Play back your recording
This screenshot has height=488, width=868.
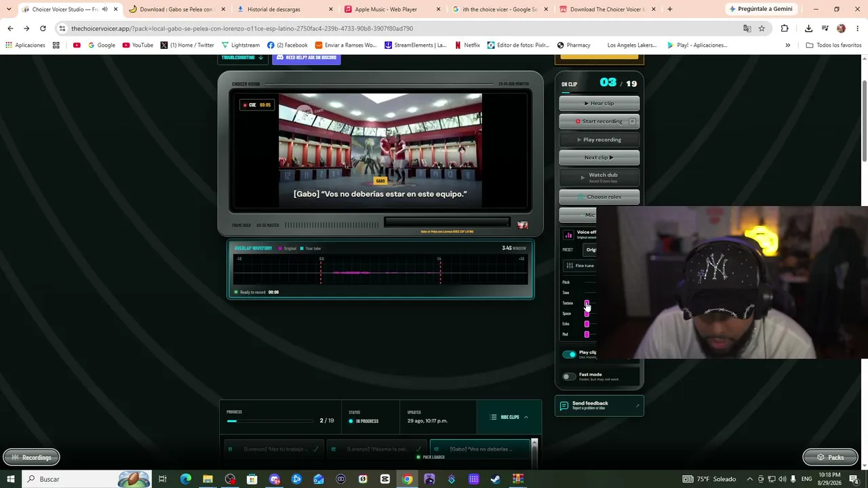(x=599, y=140)
